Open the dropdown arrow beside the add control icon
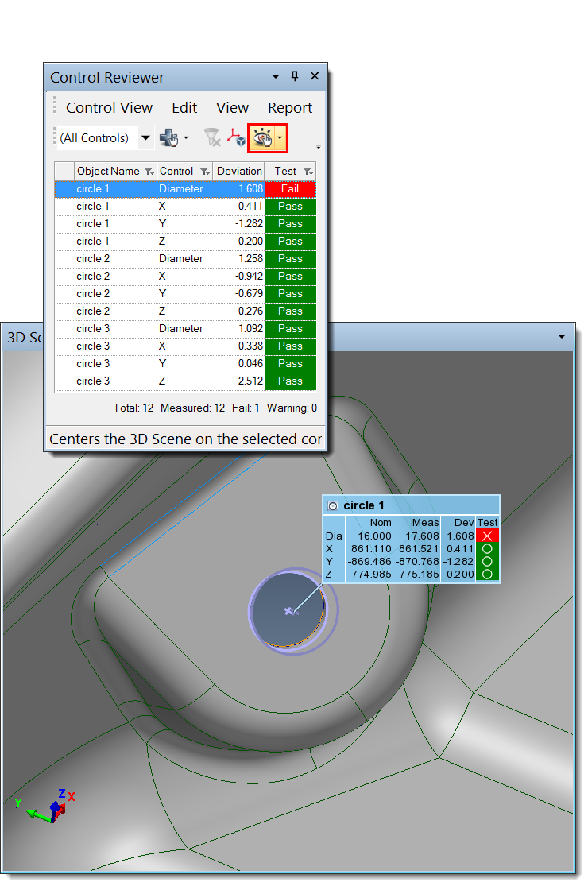 pyautogui.click(x=186, y=138)
